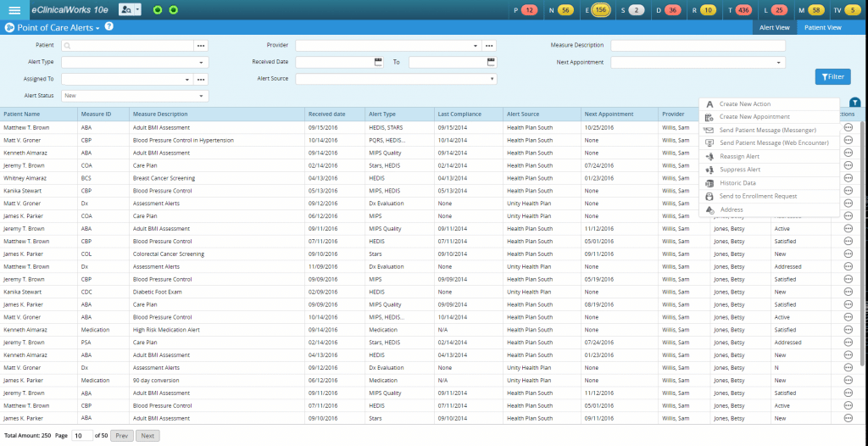Click the Measure Description input field
The width and height of the screenshot is (868, 446).
(x=698, y=46)
